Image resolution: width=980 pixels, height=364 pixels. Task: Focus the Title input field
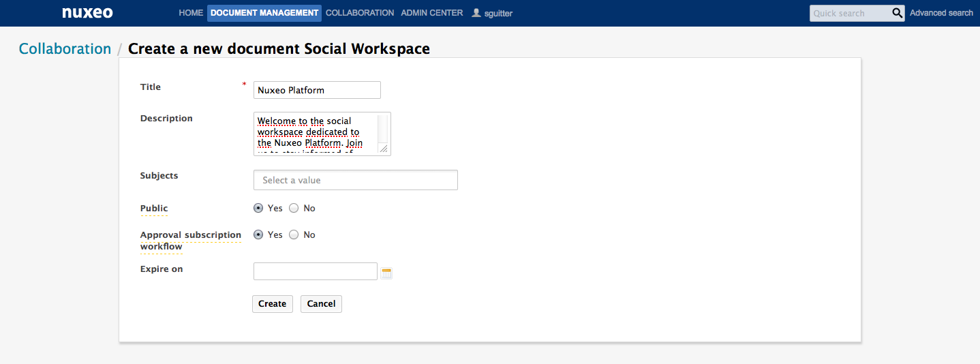point(317,90)
